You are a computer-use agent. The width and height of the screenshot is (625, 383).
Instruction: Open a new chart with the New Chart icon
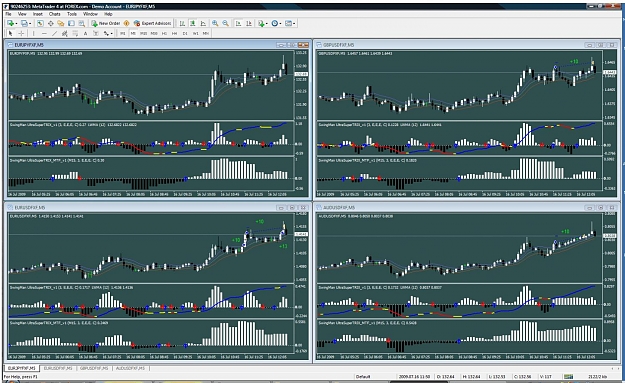click(x=10, y=24)
